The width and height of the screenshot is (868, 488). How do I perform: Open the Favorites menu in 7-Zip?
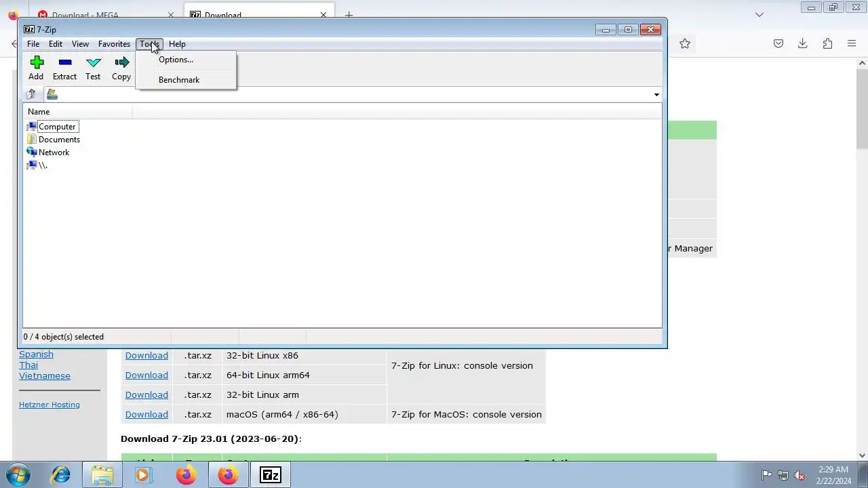click(114, 44)
